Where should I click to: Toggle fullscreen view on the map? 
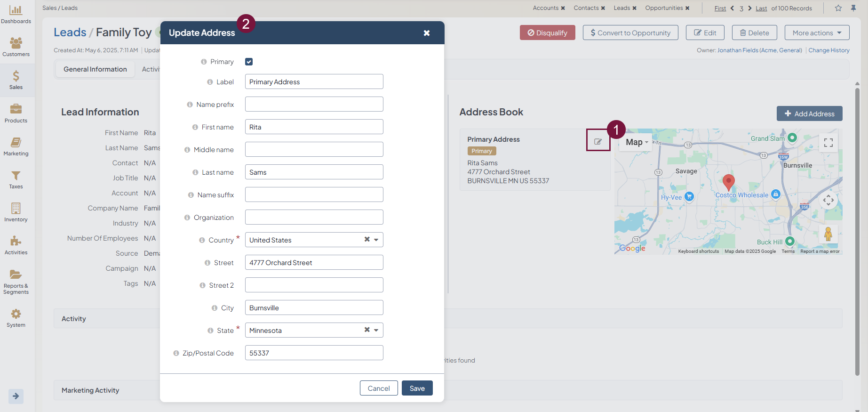point(828,143)
